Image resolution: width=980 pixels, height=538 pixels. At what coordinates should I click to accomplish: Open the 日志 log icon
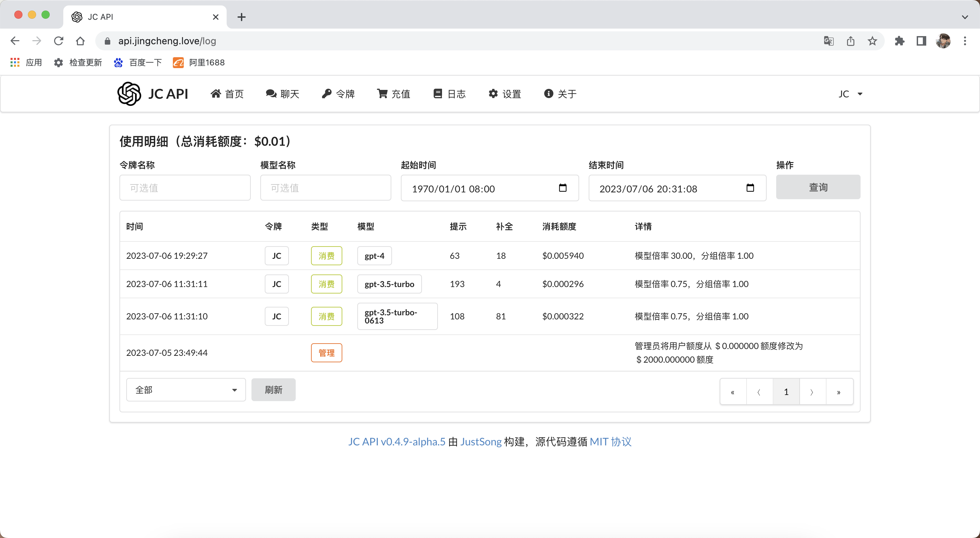438,94
